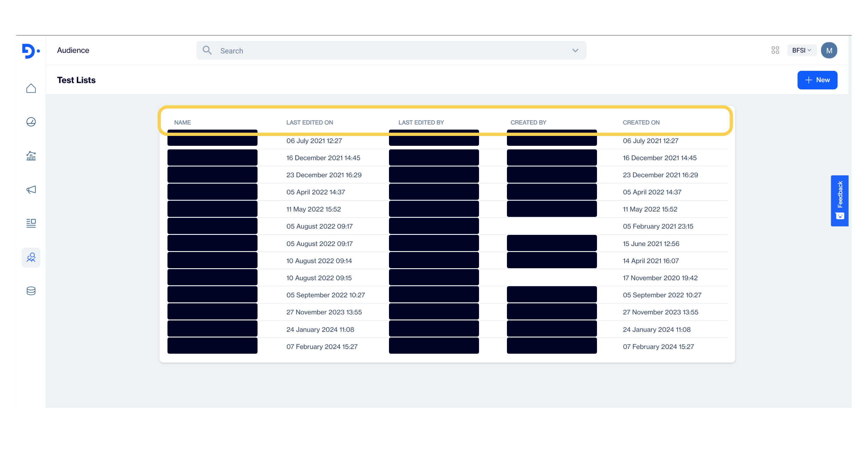Screen dimensions: 868x450
Task: Select last edited '24 January 2024 11:08'
Action: (320, 330)
